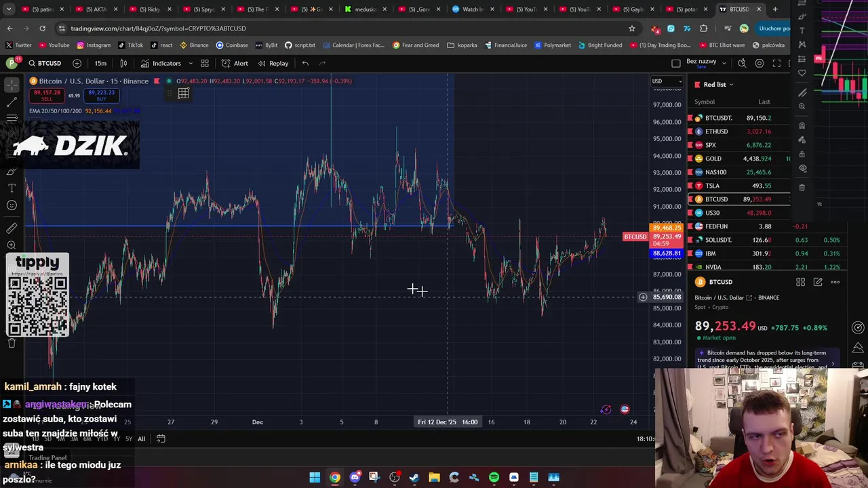
Task: Open the USD currency dropdown on price scale
Action: pos(667,81)
